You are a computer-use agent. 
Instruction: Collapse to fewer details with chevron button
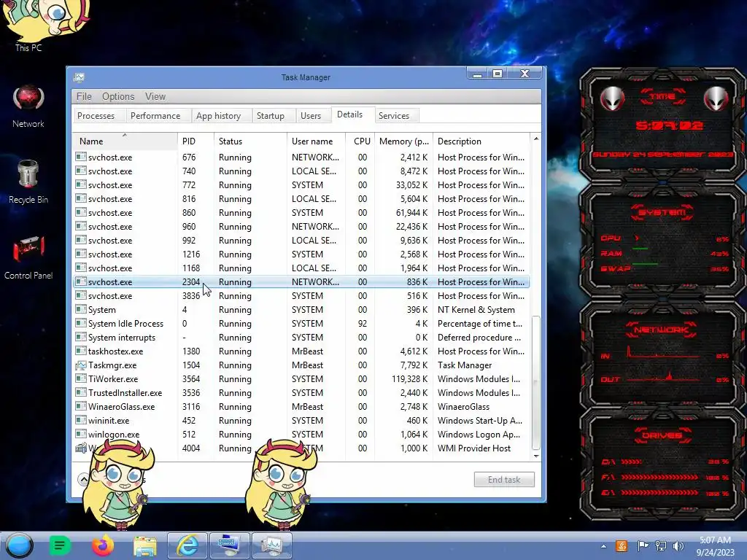84,479
